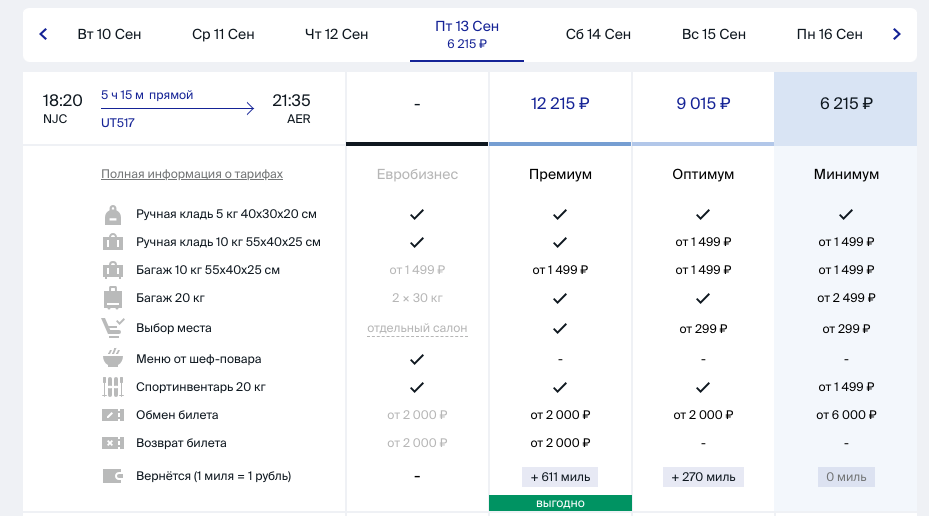Open Полная информация о тарифах link
The width and height of the screenshot is (929, 516).
[x=192, y=174]
